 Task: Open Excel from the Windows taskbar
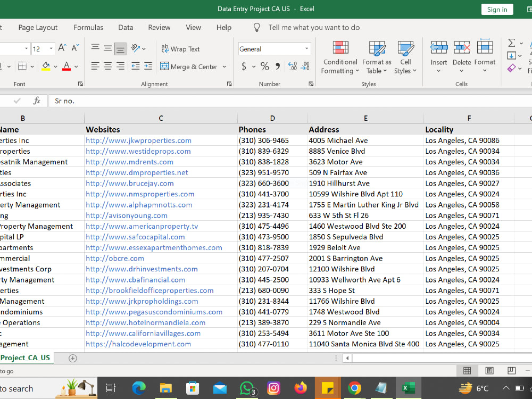(x=409, y=387)
